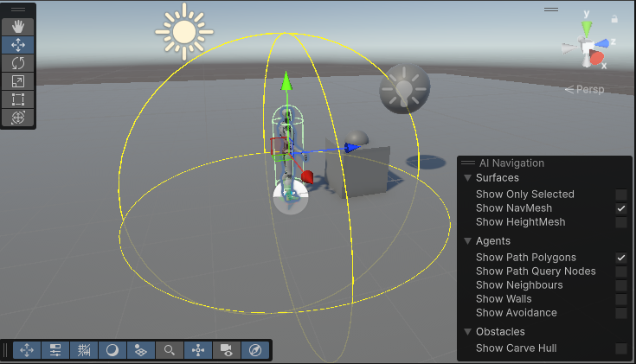Click the bottom toolbar move overlay icon
The width and height of the screenshot is (636, 364).
pyautogui.click(x=27, y=350)
